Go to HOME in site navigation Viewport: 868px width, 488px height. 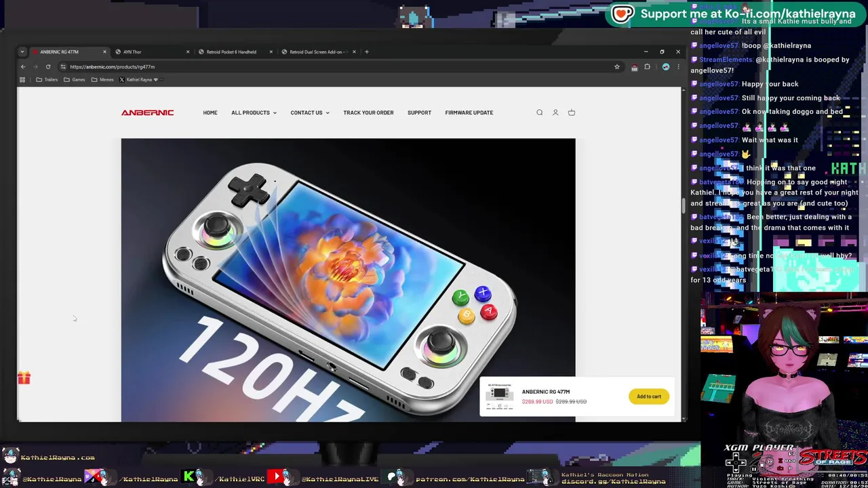click(x=210, y=113)
